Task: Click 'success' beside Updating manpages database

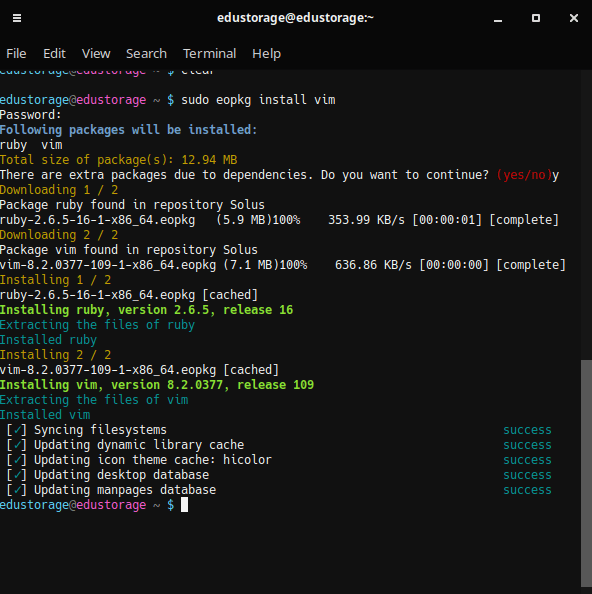Action: click(527, 490)
